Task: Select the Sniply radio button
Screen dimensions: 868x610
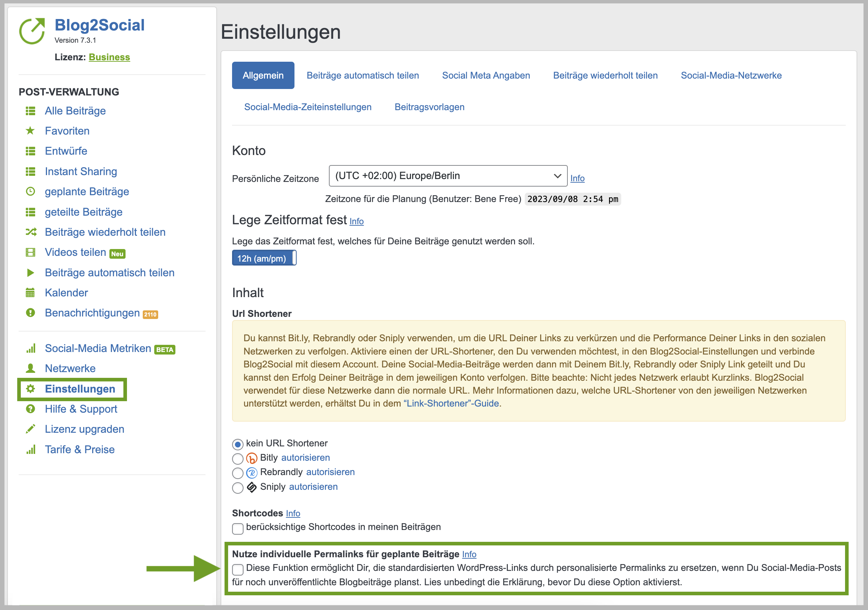Action: (237, 488)
